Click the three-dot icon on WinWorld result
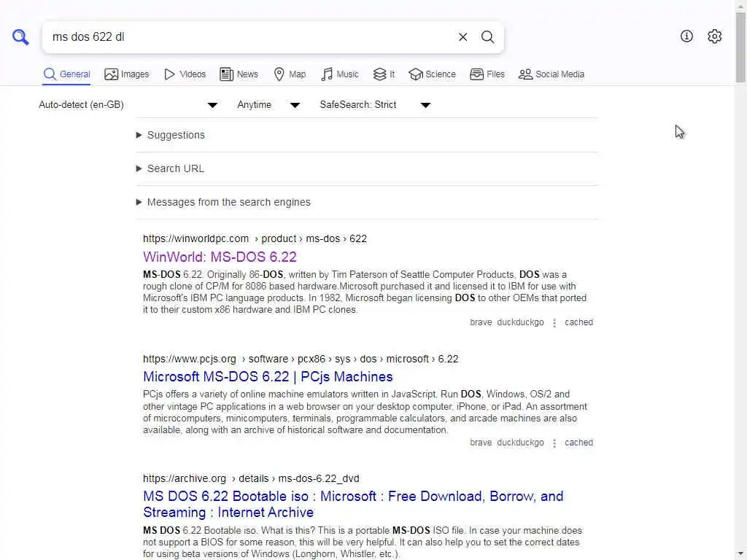Image resolution: width=747 pixels, height=560 pixels. click(x=554, y=323)
